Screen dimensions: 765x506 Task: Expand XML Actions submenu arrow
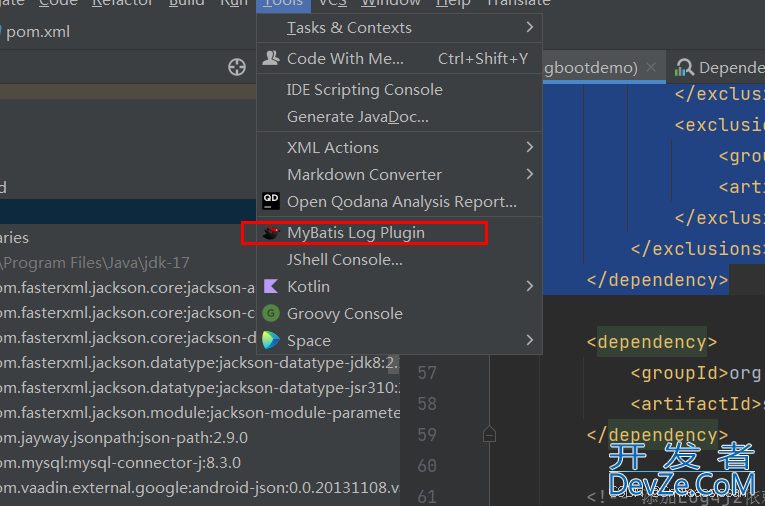(x=530, y=147)
